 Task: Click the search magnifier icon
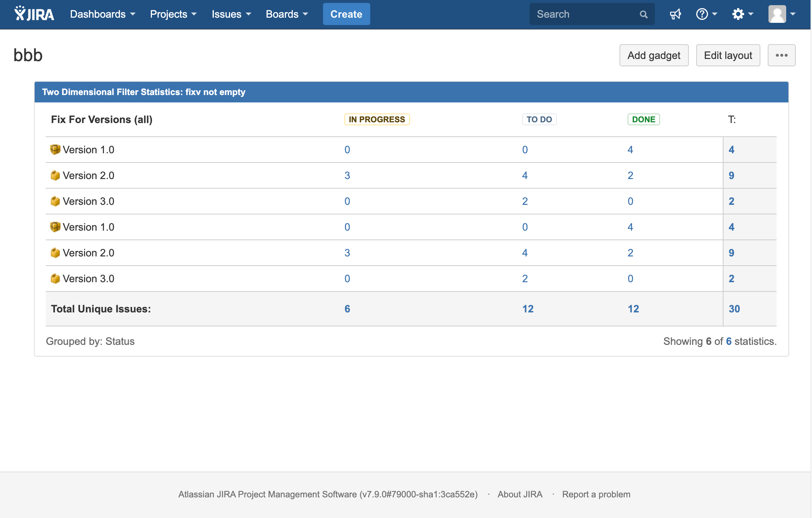(x=643, y=14)
